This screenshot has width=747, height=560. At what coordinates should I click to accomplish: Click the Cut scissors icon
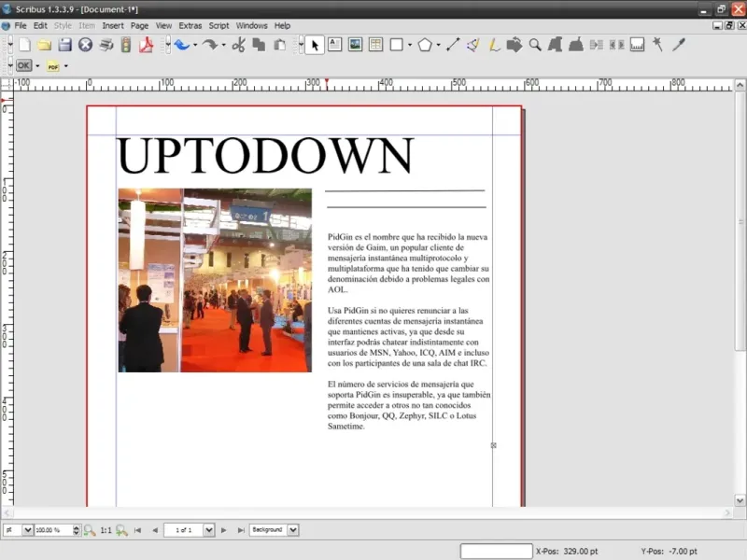click(238, 45)
